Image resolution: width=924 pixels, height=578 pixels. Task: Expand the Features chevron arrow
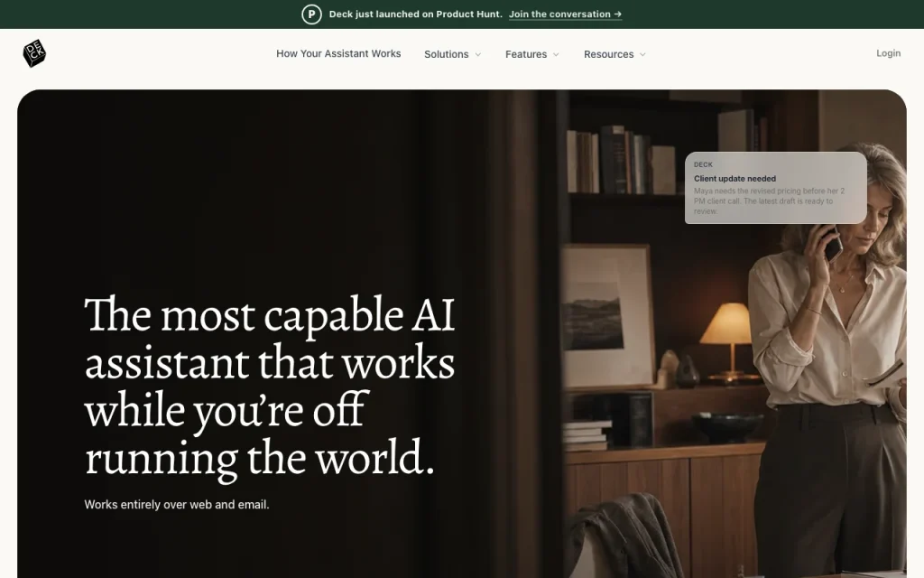[x=556, y=54]
